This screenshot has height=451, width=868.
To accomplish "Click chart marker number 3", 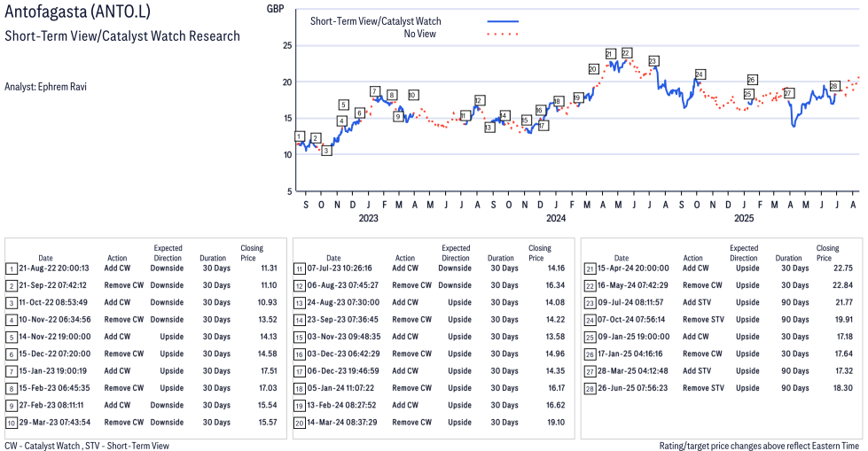I will tap(326, 151).
